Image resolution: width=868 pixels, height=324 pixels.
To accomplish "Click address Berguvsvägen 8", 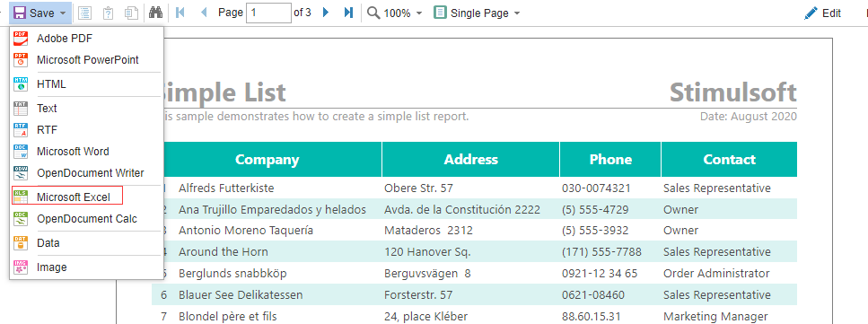I will [x=427, y=274].
